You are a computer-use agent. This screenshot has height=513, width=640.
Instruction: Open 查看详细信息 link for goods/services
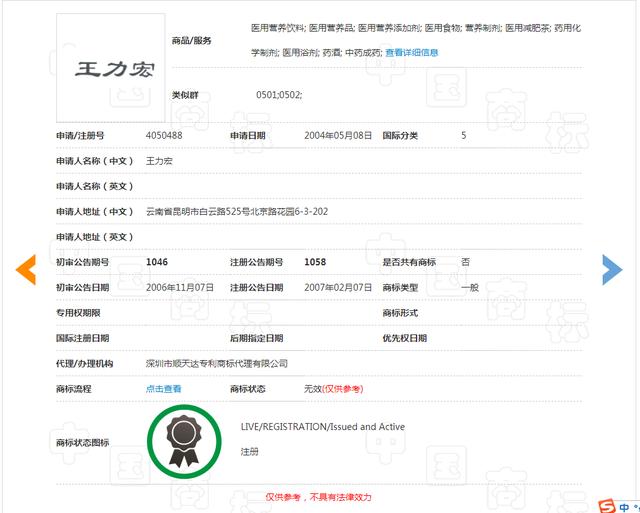(x=411, y=53)
